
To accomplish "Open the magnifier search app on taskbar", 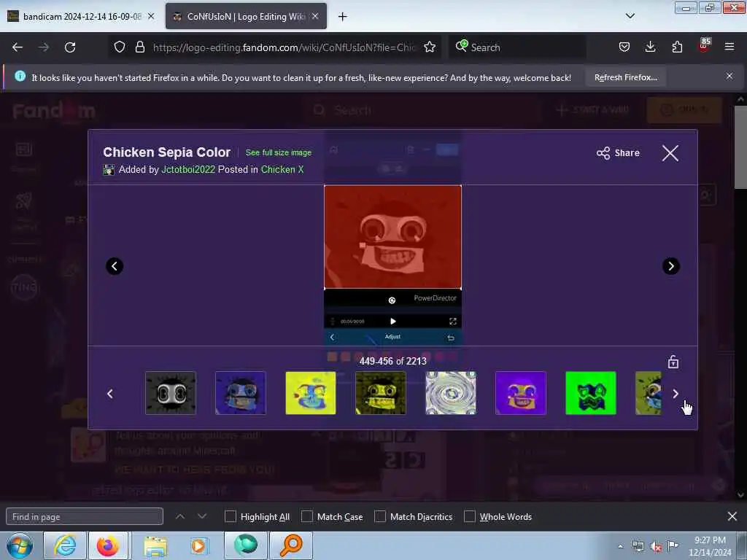I will [x=291, y=545].
